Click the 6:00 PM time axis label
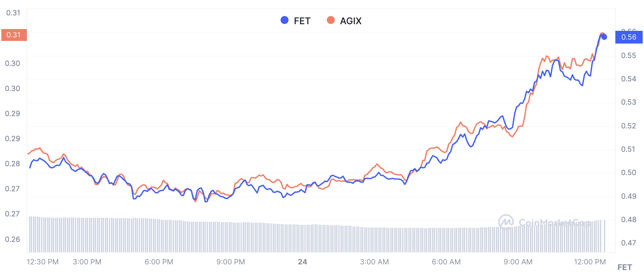The width and height of the screenshot is (644, 278). 159,262
